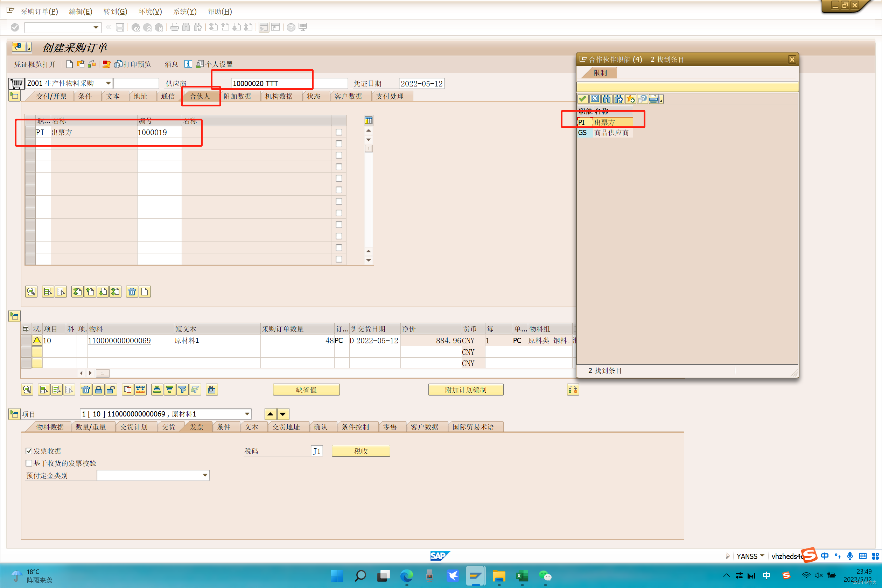Viewport: 882px width, 588px height.
Task: Click the green checkmark confirm icon in popup
Action: [x=583, y=99]
